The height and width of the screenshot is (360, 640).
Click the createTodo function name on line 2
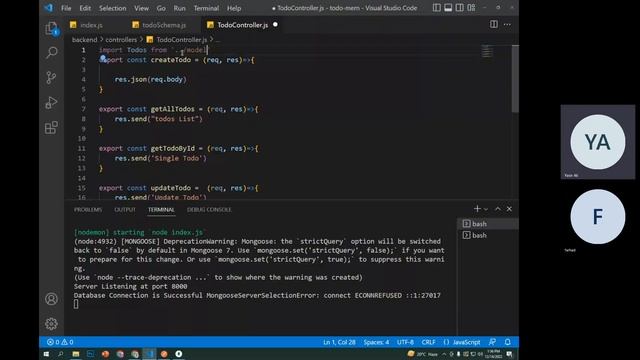click(x=171, y=60)
